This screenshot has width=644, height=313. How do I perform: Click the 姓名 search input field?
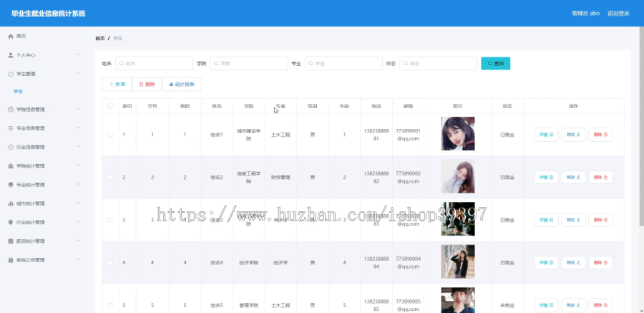pos(155,63)
